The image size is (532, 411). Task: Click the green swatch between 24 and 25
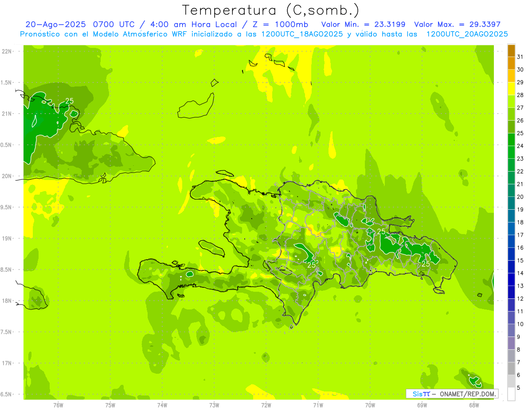tap(511, 140)
